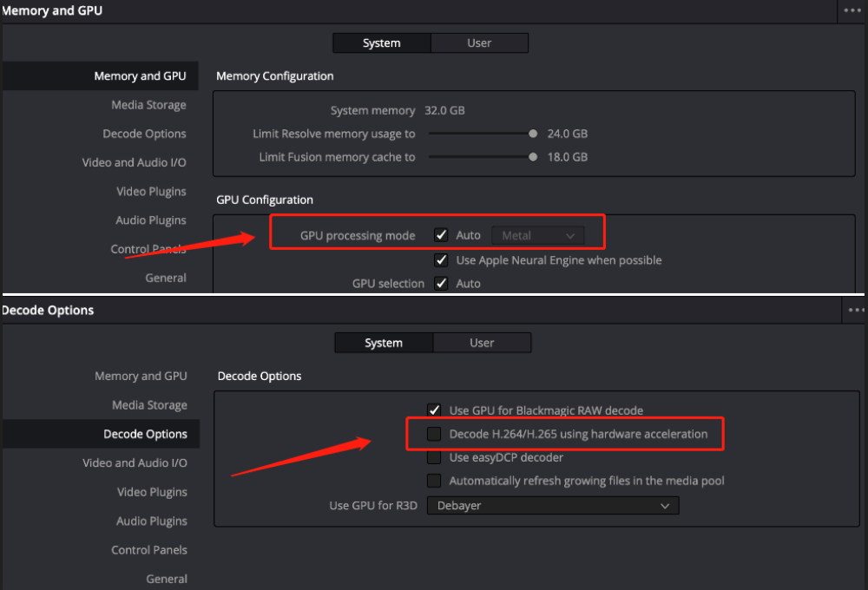The image size is (868, 590).
Task: Open Video Plugins in upper sidebar
Action: click(151, 192)
